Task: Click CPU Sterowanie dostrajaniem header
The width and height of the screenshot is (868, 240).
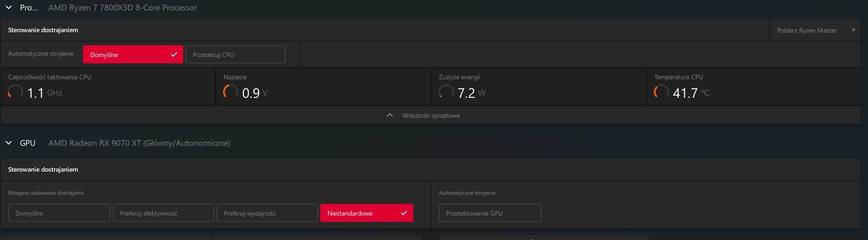Action: coord(43,30)
